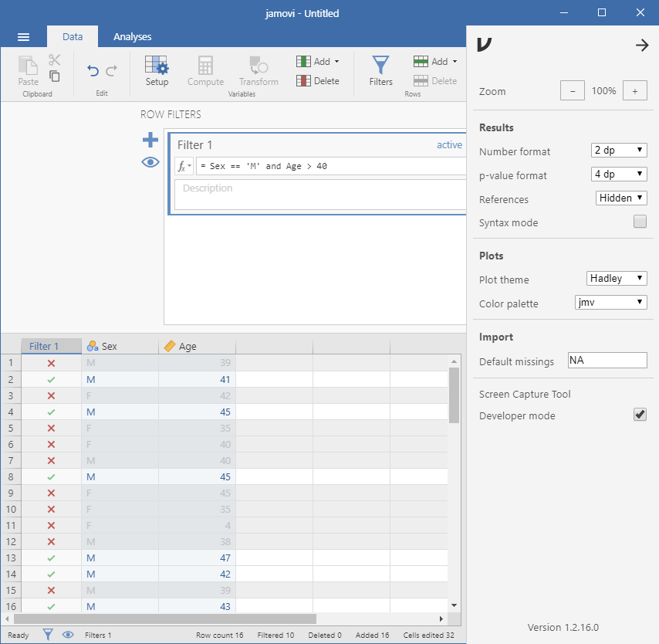Expand the Color palette dropdown

(611, 302)
